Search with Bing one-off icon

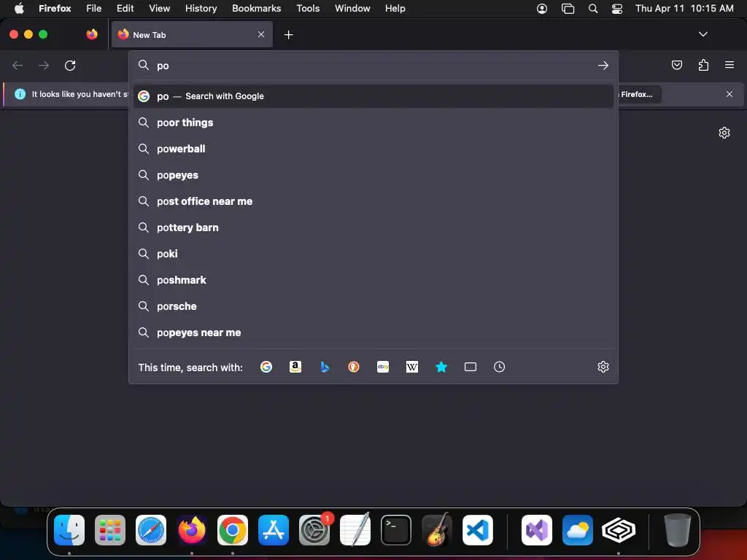pos(325,367)
